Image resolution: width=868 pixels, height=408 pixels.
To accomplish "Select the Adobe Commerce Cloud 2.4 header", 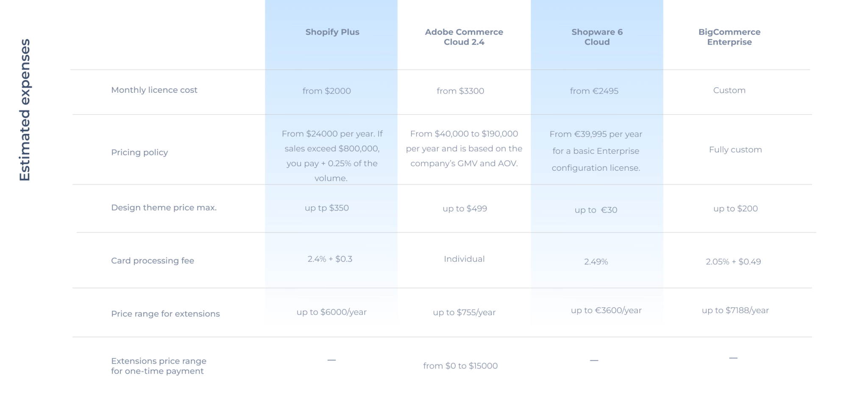I will click(x=464, y=37).
